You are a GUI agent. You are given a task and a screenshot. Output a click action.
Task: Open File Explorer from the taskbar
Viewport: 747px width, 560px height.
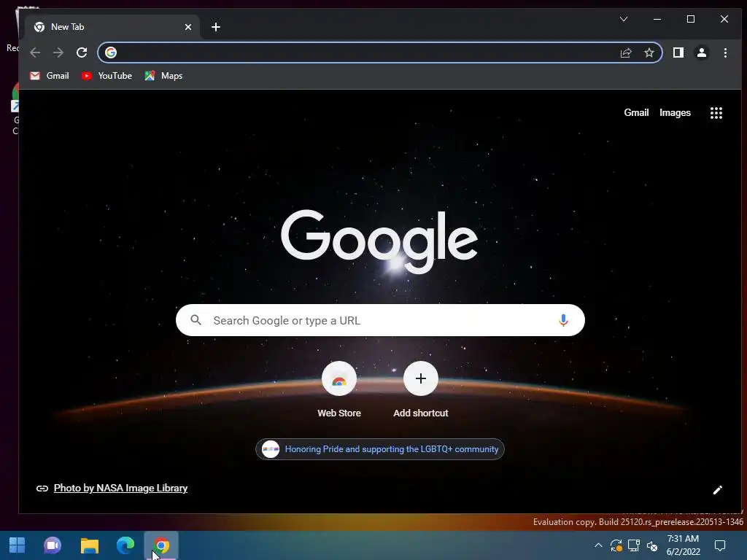(x=89, y=545)
